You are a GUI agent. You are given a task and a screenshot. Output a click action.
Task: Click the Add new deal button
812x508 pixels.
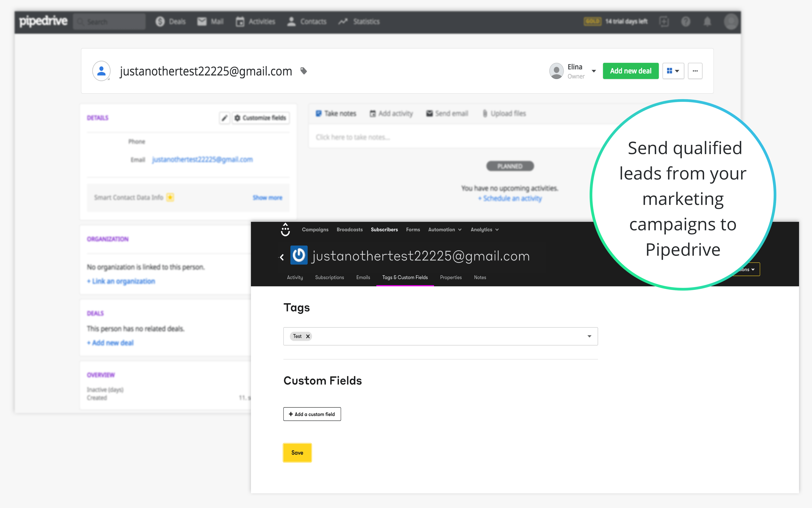point(631,71)
